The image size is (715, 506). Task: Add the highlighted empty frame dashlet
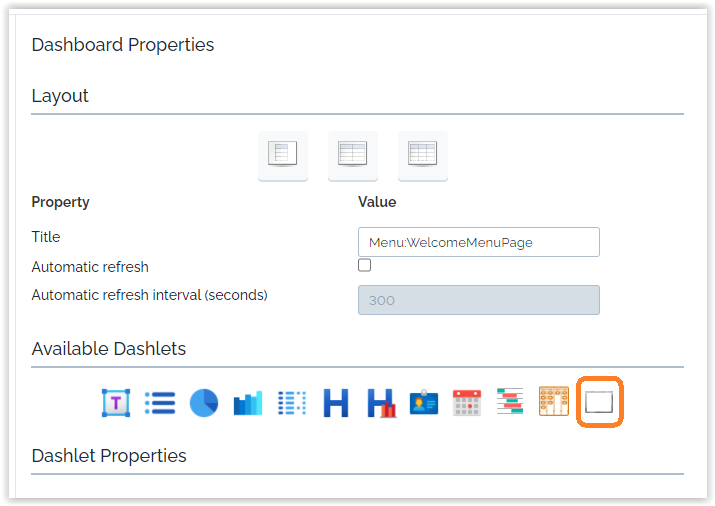pyautogui.click(x=599, y=402)
